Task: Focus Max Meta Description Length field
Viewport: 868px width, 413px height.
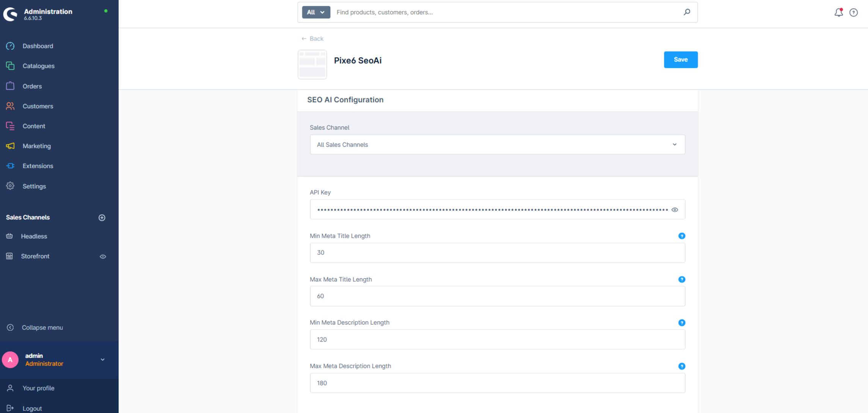Action: click(497, 383)
